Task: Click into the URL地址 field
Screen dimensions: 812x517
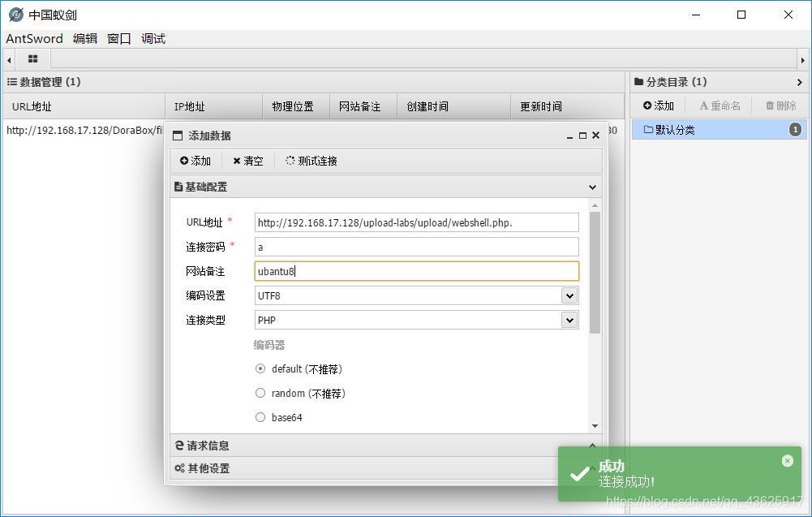Action: [416, 222]
